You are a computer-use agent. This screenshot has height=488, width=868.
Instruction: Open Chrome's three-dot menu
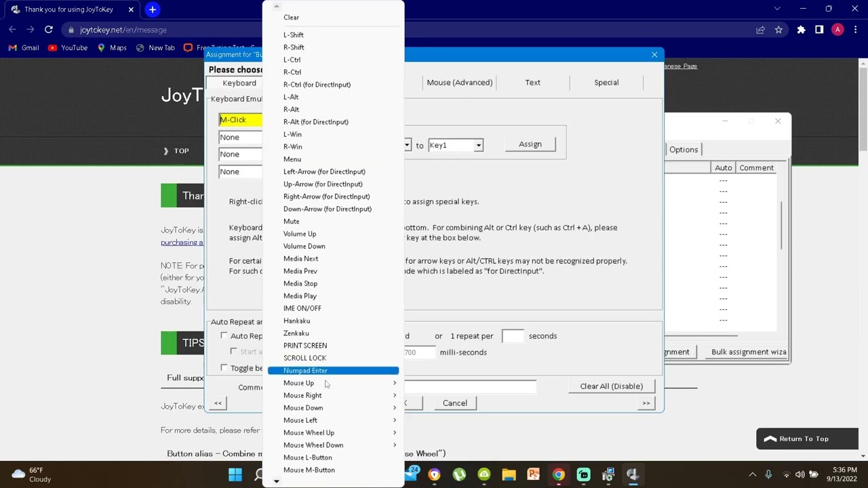click(855, 30)
